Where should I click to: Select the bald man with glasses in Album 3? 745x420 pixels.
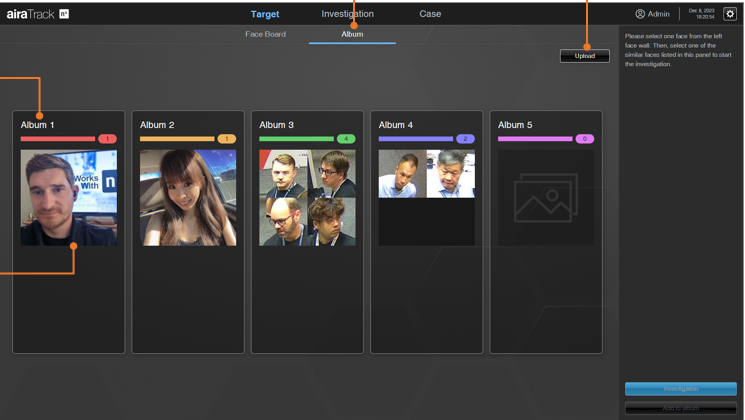[283, 222]
